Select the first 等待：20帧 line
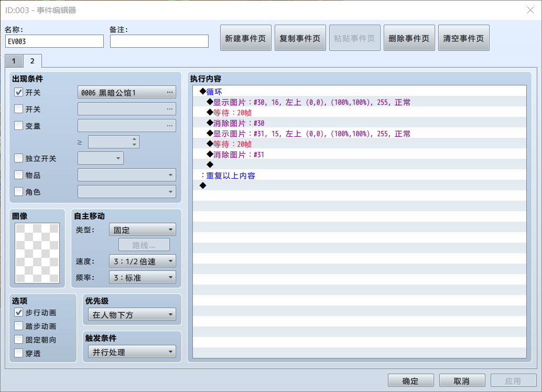The height and width of the screenshot is (392, 542). [360, 113]
